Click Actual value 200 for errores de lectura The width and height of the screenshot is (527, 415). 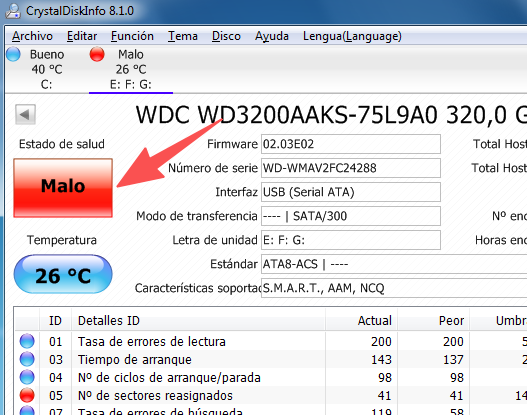381,341
